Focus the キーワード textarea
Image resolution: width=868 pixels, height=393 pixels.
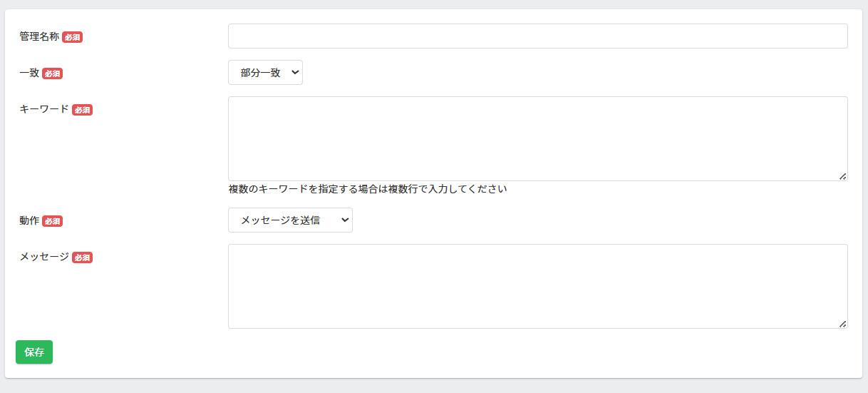pyautogui.click(x=537, y=138)
